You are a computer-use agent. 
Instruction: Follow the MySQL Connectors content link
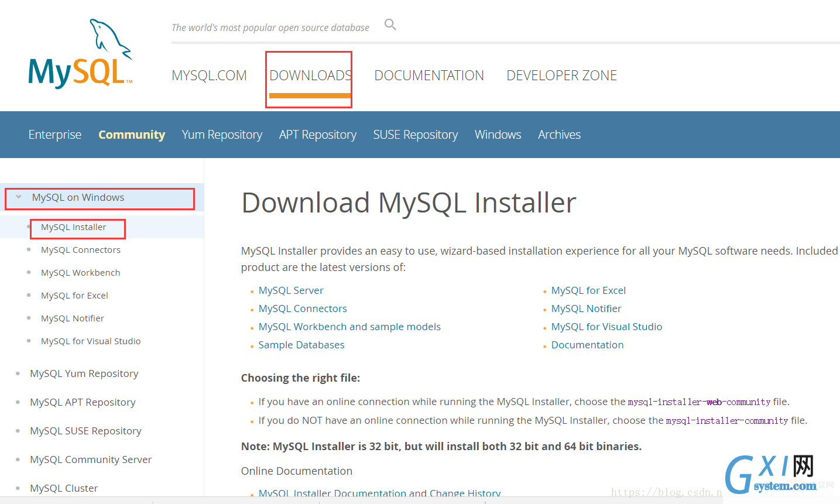(x=303, y=308)
